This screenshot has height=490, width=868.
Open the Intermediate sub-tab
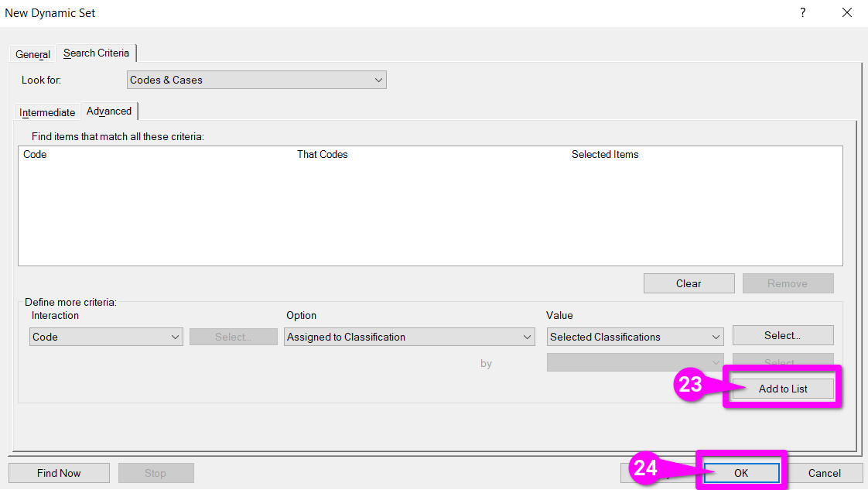point(47,112)
